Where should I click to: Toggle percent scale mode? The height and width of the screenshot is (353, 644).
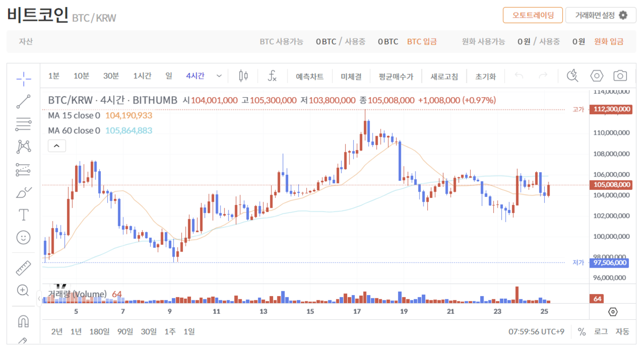[582, 332]
